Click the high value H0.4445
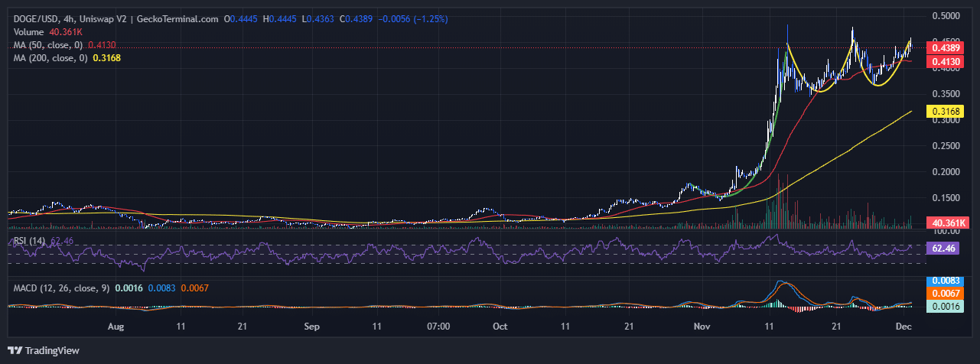 [x=279, y=18]
